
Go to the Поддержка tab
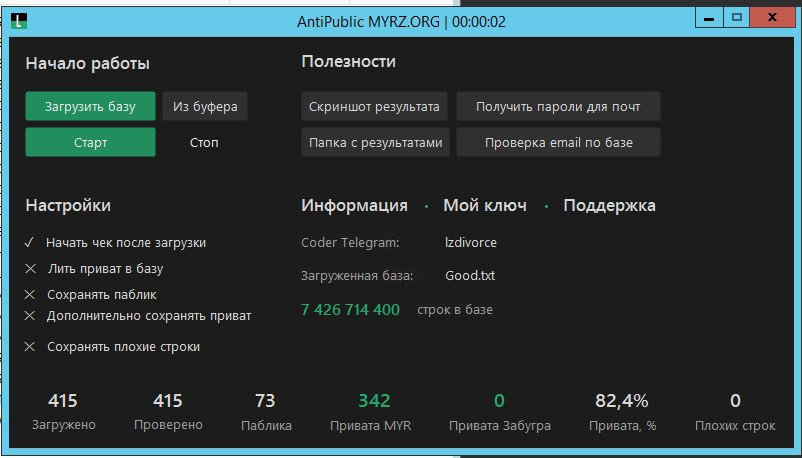(609, 205)
